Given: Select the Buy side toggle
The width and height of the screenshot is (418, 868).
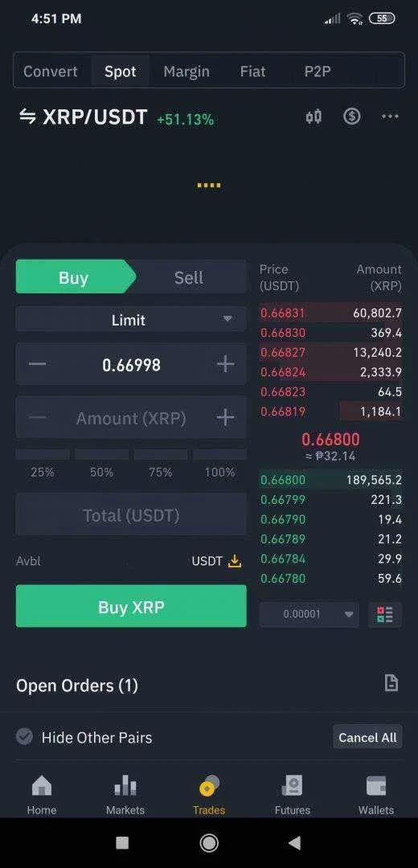Looking at the screenshot, I should click(x=74, y=276).
